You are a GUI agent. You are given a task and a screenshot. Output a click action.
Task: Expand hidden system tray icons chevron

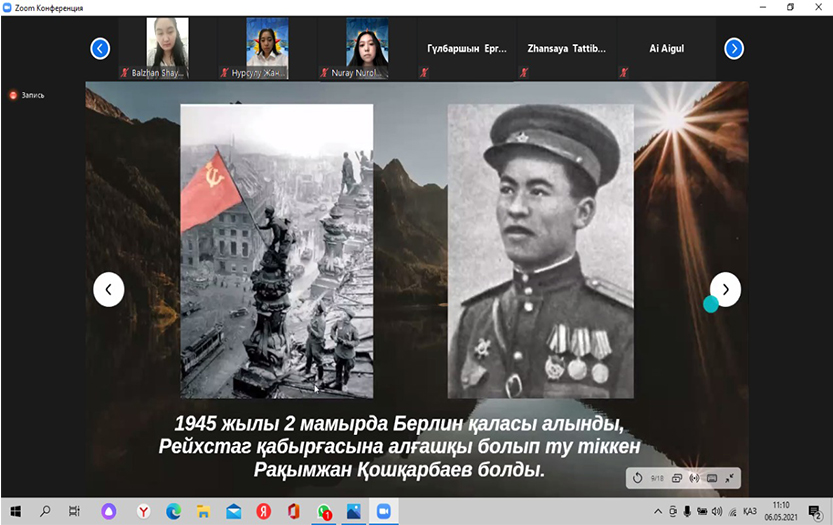658,511
